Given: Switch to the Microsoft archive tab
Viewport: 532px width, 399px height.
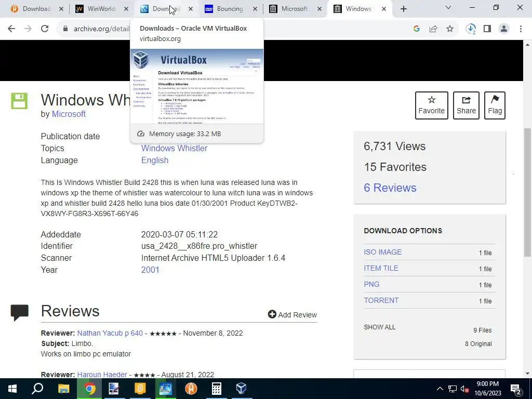Looking at the screenshot, I should (x=294, y=9).
